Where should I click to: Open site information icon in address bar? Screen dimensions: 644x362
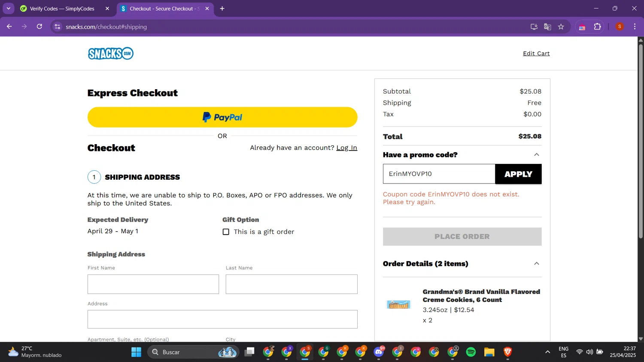(57, 27)
